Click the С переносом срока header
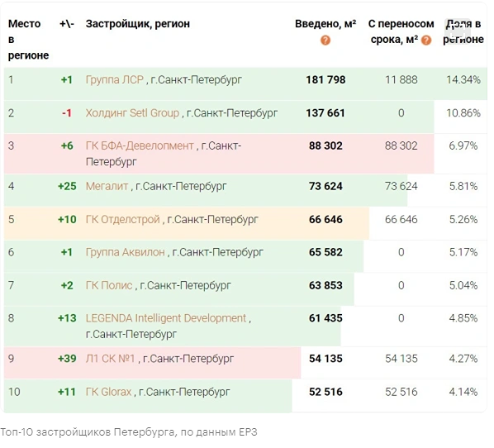494x448 pixels. click(401, 32)
